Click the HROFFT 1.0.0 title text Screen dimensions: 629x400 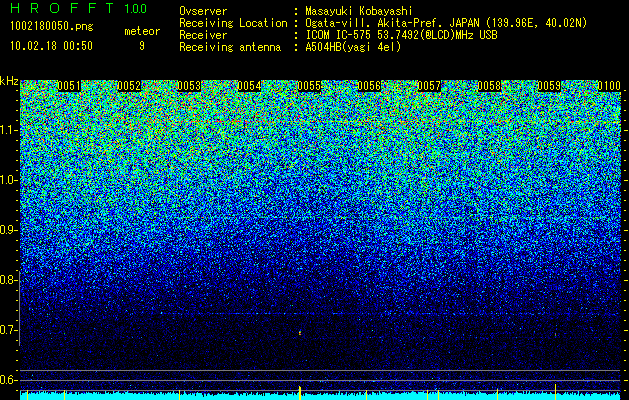tap(79, 8)
